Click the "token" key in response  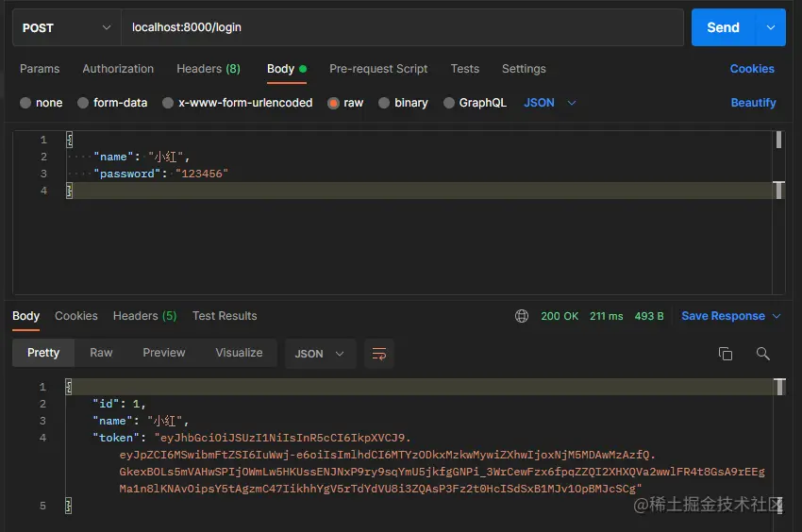point(116,438)
